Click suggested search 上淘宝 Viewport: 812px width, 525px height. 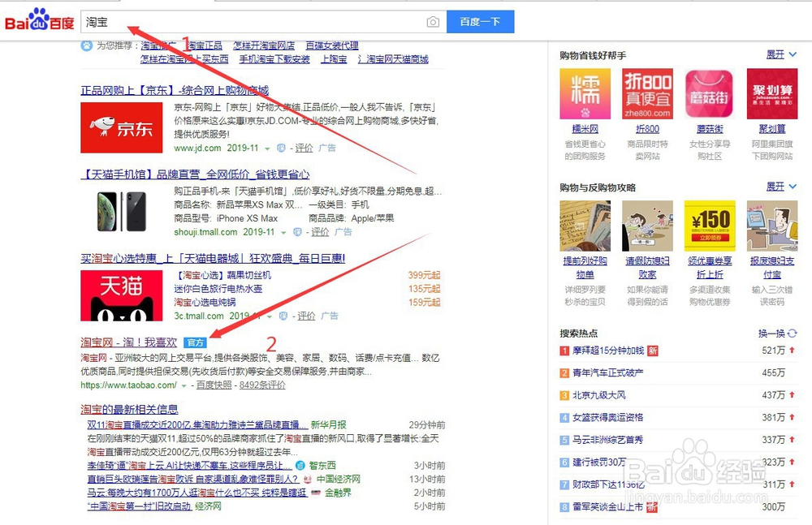[334, 59]
